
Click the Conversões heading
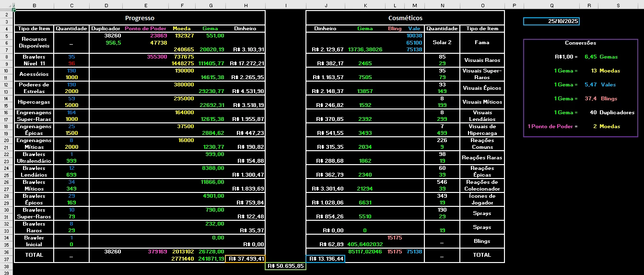pos(580,43)
